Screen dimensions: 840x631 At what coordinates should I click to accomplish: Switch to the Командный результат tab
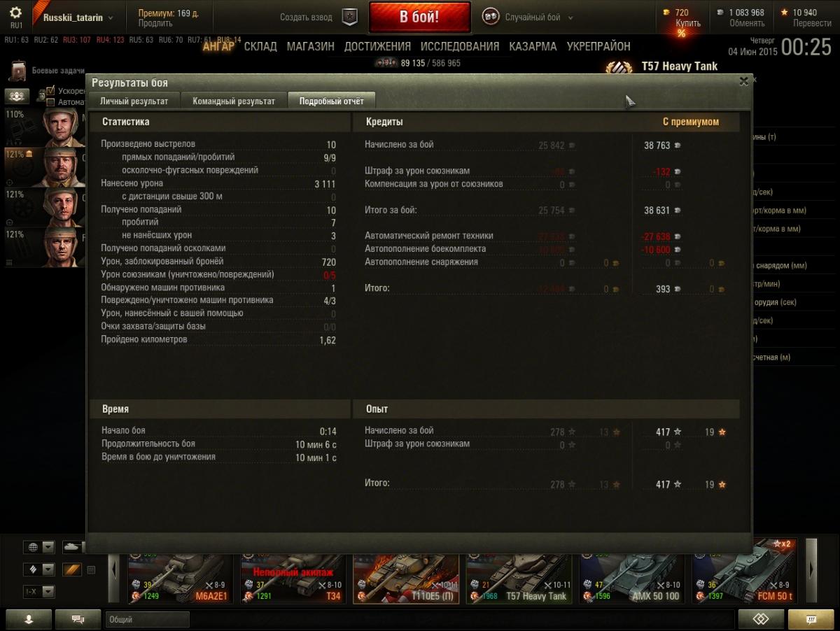234,101
